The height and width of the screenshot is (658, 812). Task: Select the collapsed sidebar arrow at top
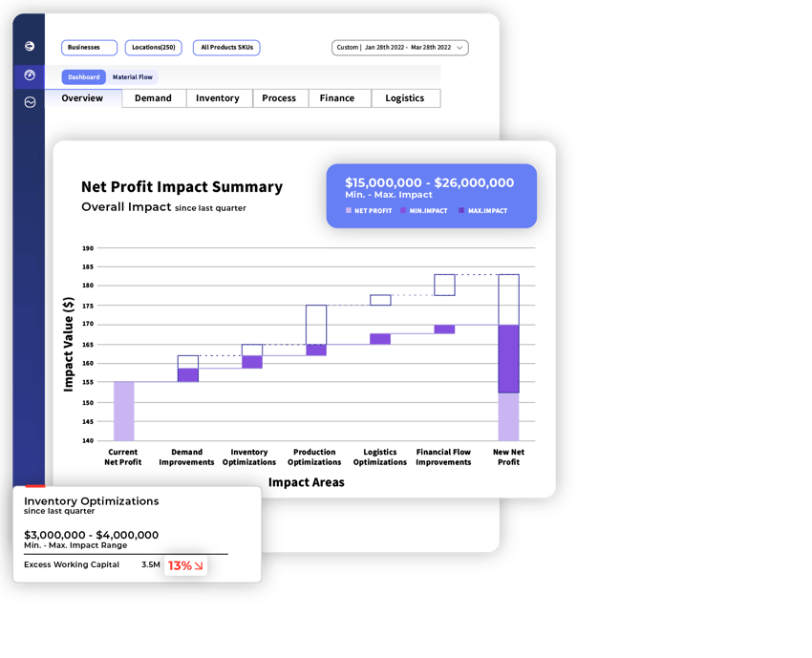(30, 45)
